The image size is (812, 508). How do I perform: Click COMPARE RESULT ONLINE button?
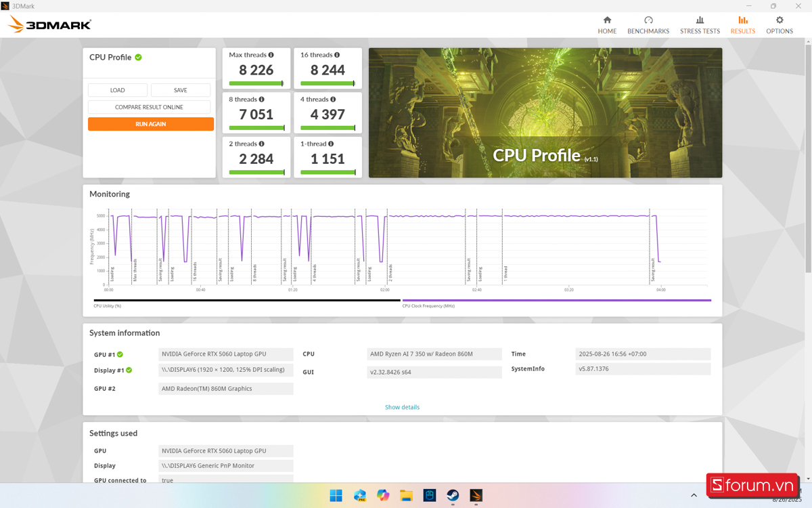coord(149,107)
